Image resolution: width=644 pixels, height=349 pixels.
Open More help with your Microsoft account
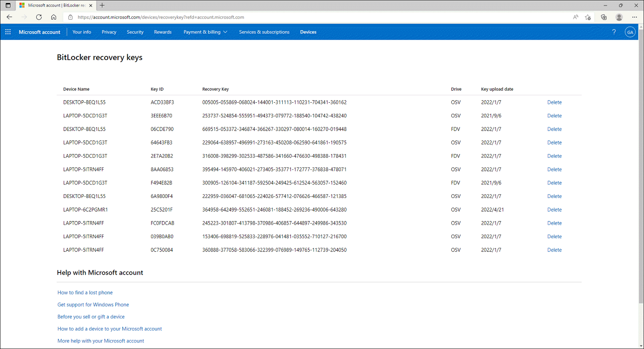[x=101, y=341]
